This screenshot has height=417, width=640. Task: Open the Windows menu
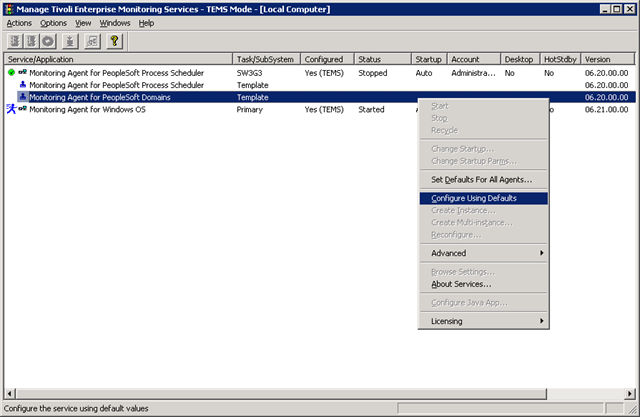pyautogui.click(x=115, y=23)
